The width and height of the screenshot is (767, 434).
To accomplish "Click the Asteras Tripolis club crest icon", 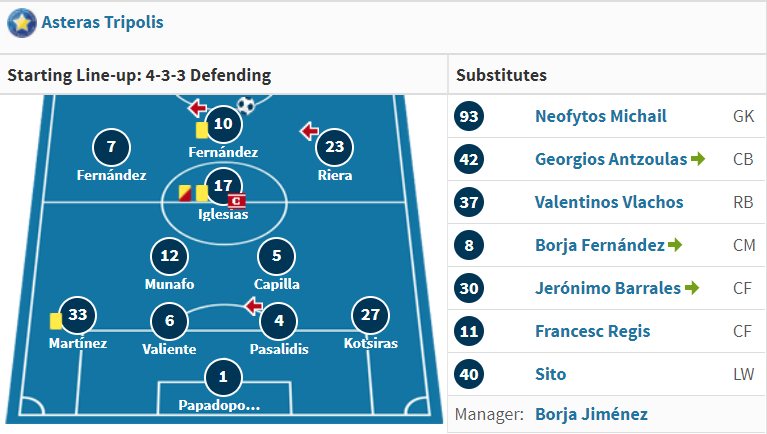I will click(x=22, y=23).
